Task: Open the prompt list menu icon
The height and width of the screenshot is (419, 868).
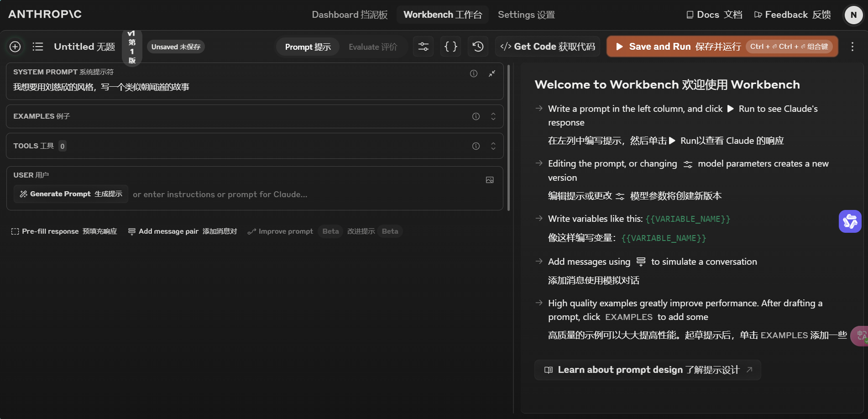Action: tap(38, 47)
